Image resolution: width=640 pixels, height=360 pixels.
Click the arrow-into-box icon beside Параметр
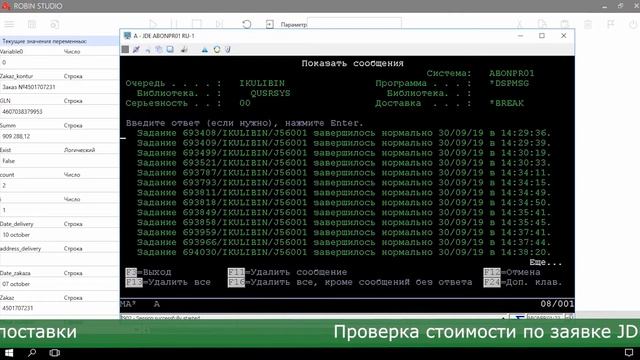[269, 24]
